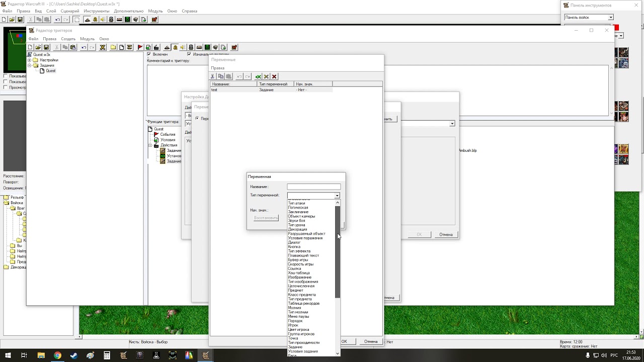Open Панель войск dropdown in tool palette
This screenshot has width=644, height=362.
point(611,17)
